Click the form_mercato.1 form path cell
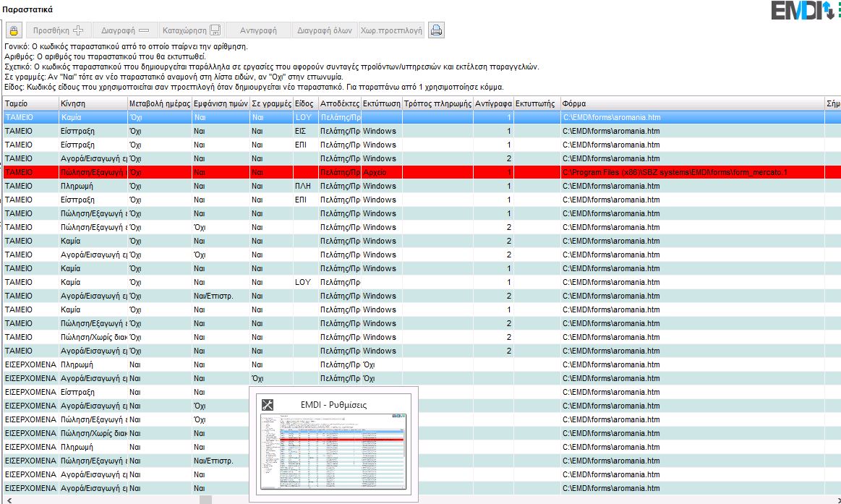The image size is (841, 504). [693, 172]
